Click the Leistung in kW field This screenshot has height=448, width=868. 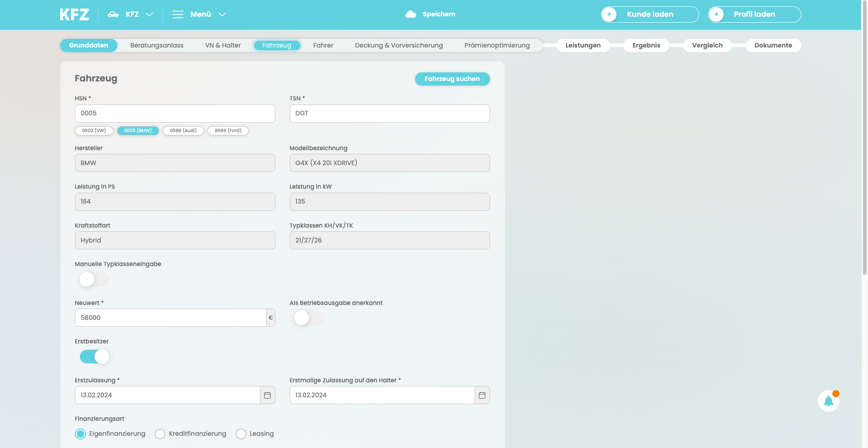[390, 202]
